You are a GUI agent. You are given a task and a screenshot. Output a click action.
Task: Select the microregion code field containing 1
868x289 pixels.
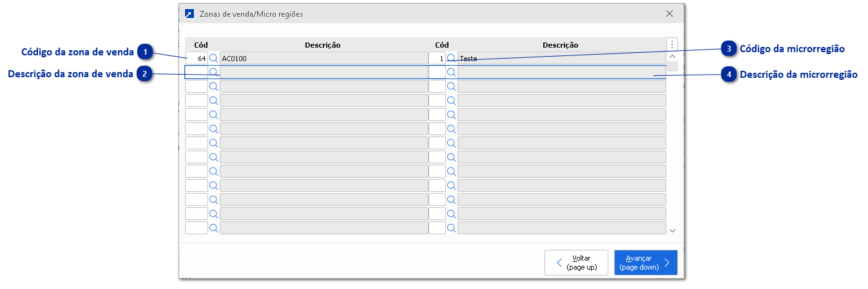pos(437,59)
